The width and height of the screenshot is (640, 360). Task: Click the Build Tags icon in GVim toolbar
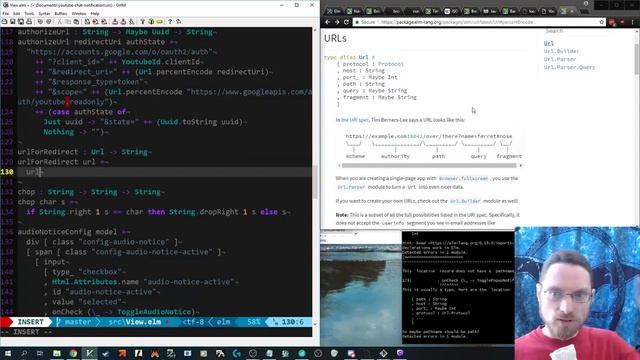151,21
